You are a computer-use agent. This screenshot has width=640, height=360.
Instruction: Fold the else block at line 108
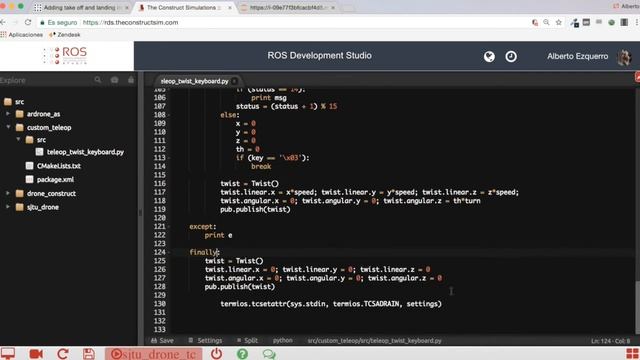pos(169,115)
